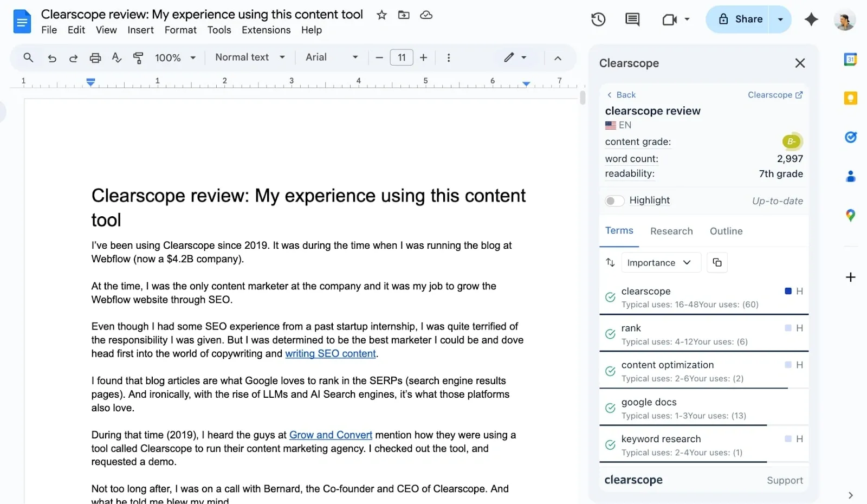
Task: Star this document
Action: click(381, 15)
